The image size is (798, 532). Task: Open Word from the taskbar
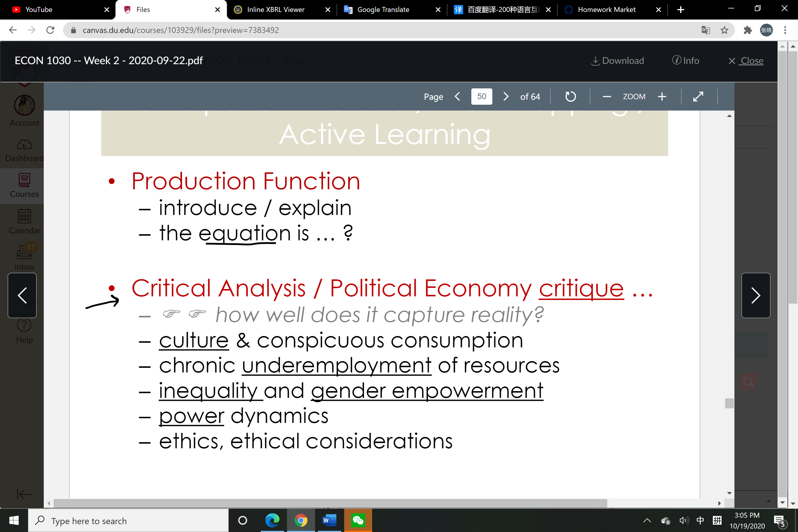(x=329, y=520)
